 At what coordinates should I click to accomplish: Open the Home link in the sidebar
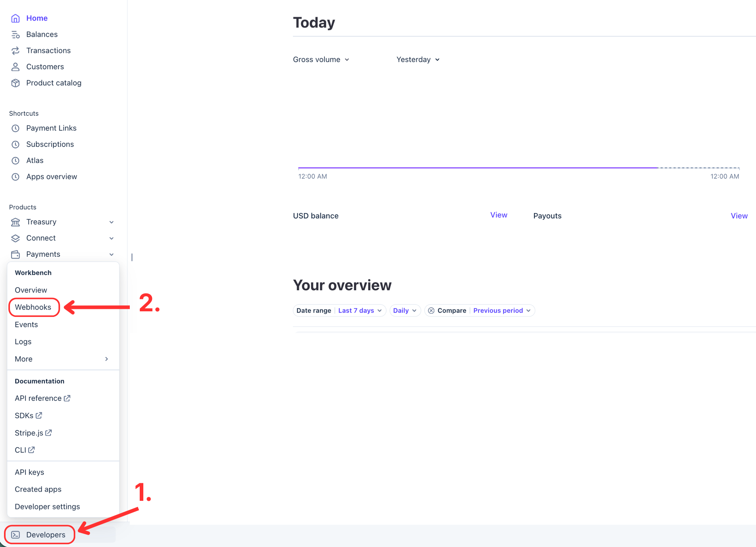[37, 18]
